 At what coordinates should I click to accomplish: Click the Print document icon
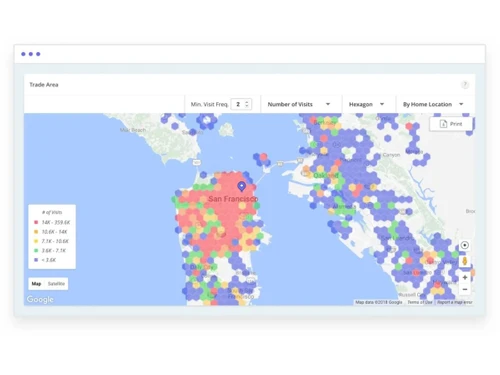coord(443,124)
